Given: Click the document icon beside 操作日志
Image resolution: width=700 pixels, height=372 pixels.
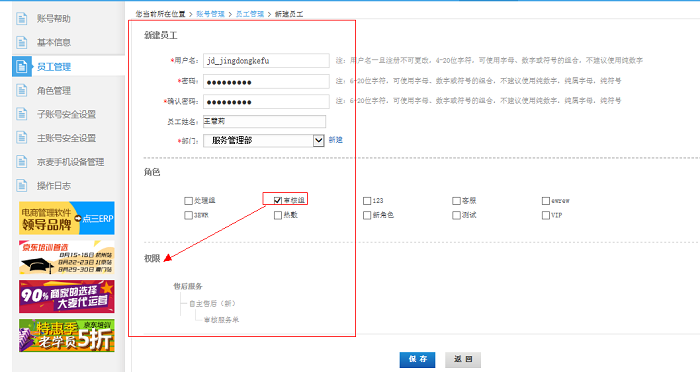Looking at the screenshot, I should pos(21,185).
